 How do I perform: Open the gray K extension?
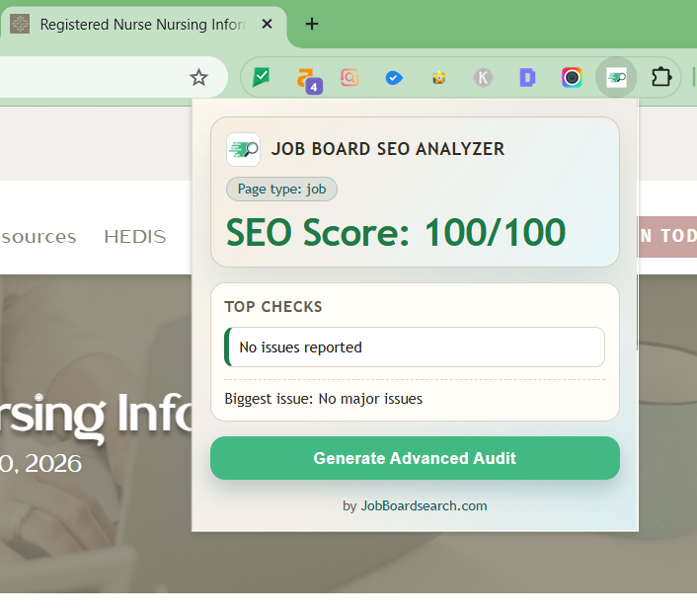483,78
